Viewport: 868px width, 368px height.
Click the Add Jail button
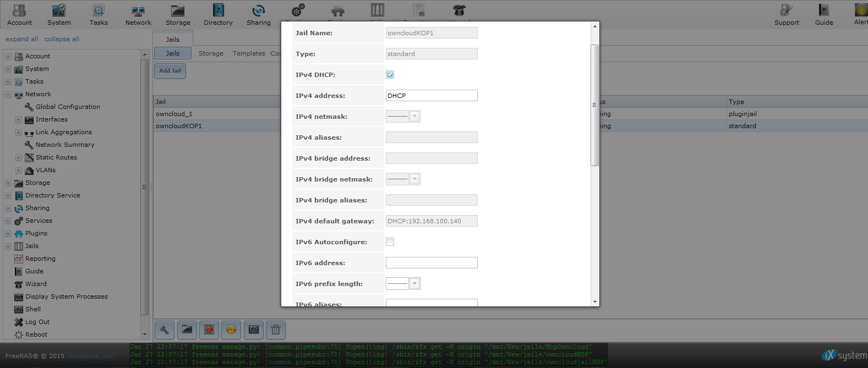[170, 70]
